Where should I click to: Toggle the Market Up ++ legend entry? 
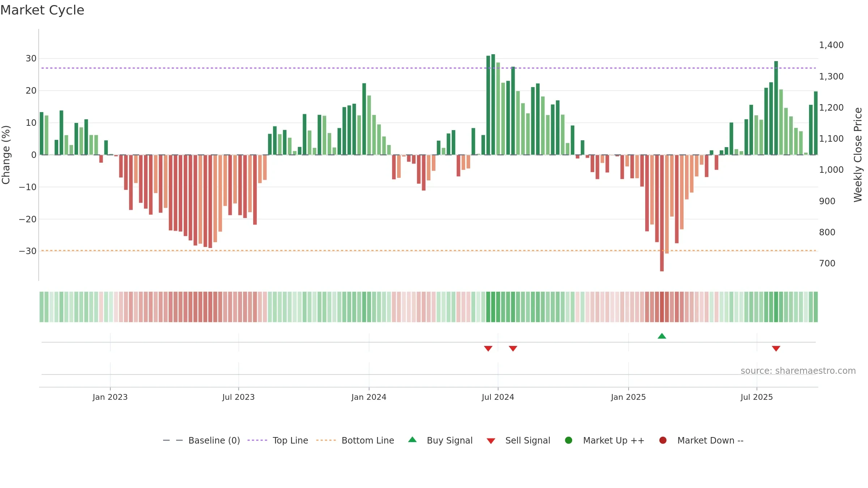coord(605,440)
